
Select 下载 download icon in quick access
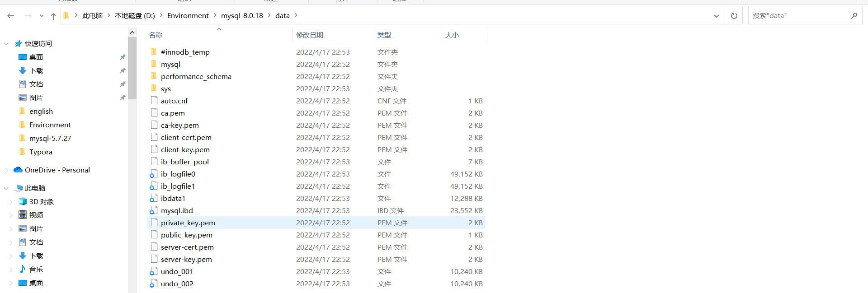(23, 71)
